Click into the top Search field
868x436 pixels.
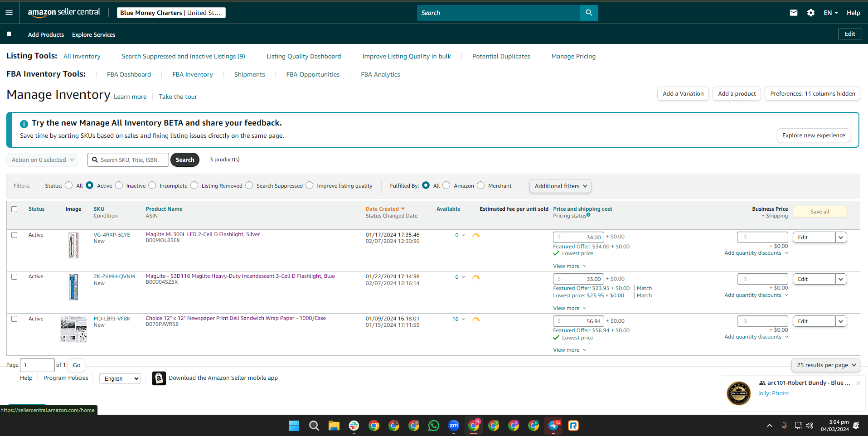[499, 13]
